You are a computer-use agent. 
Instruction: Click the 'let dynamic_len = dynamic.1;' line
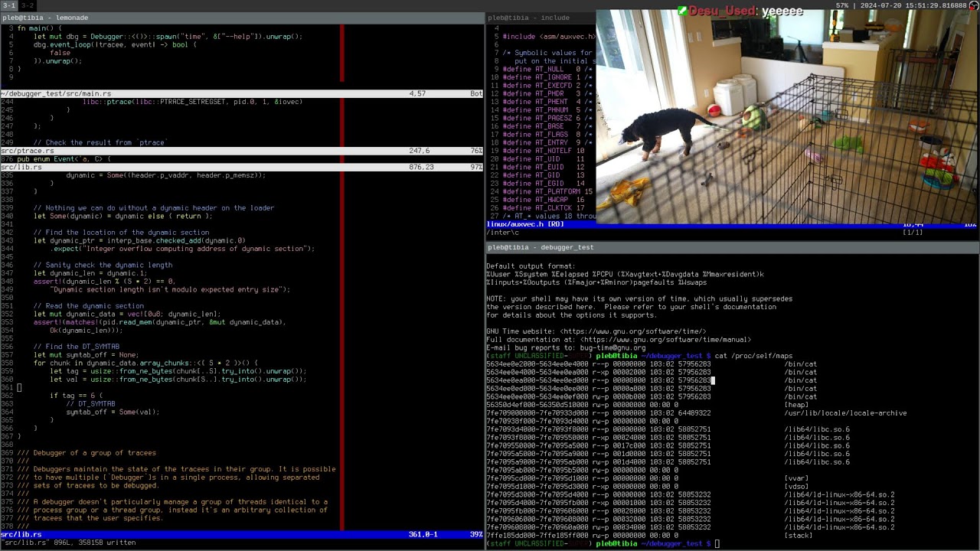click(x=90, y=273)
